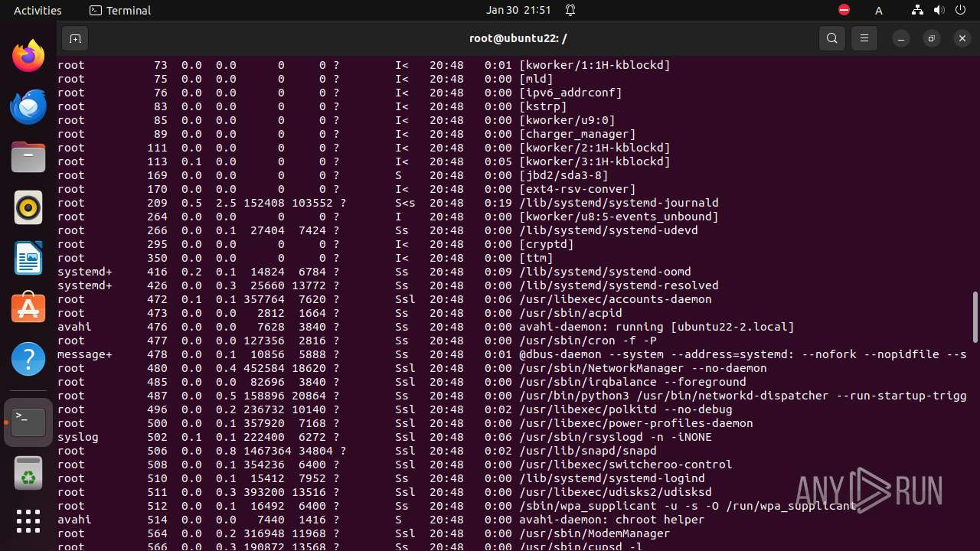Click the [jbd2/sda3-8] process text
This screenshot has width=980, height=551.
(x=563, y=175)
